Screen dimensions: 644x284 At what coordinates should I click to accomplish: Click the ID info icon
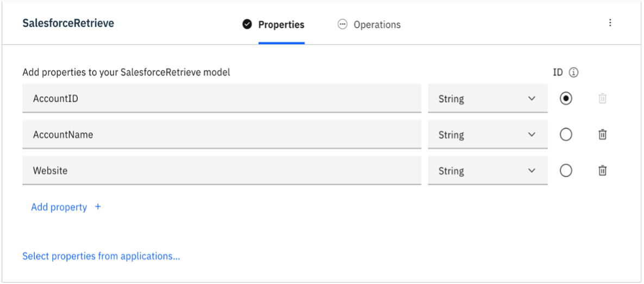[573, 72]
